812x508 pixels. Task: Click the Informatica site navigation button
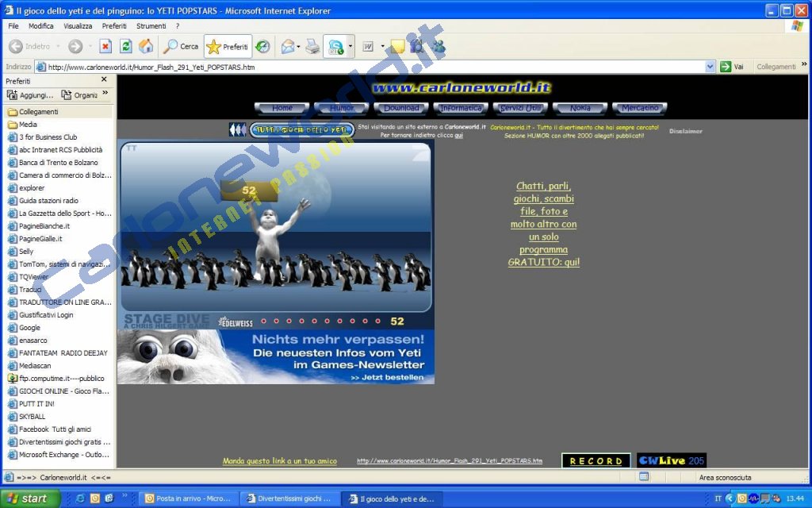point(461,108)
